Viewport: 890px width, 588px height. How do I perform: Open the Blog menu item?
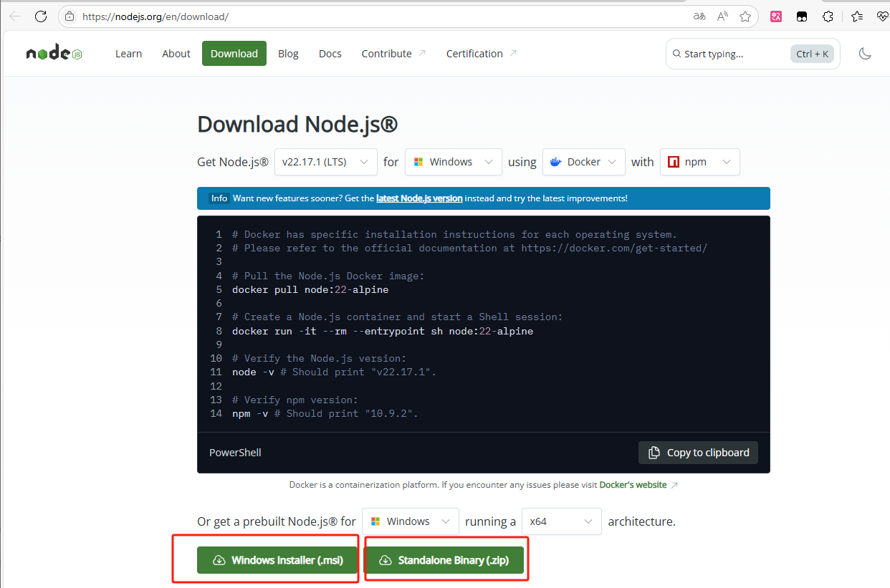(288, 54)
